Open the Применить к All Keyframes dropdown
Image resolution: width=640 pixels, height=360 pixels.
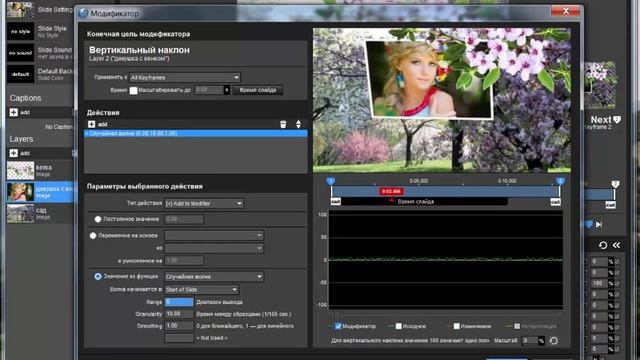[x=185, y=77]
